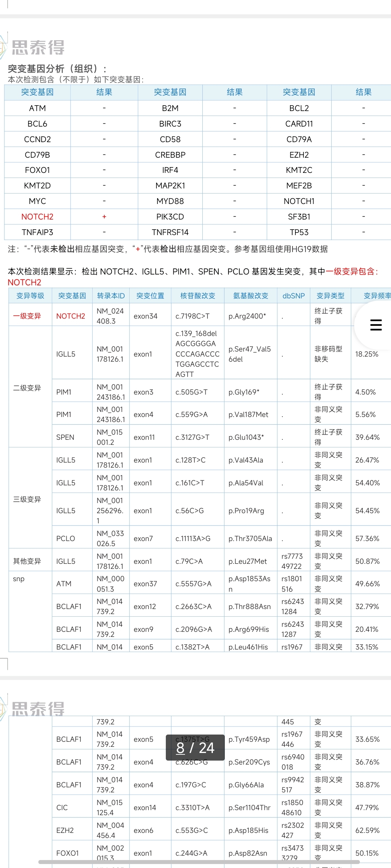
Task: Click the '其他变异' row label
Action: (x=27, y=561)
